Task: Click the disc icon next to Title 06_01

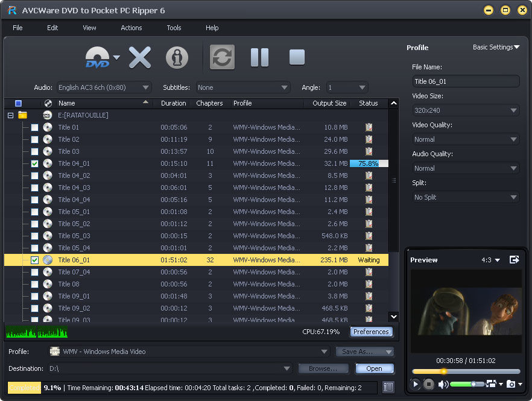Action: pyautogui.click(x=48, y=260)
